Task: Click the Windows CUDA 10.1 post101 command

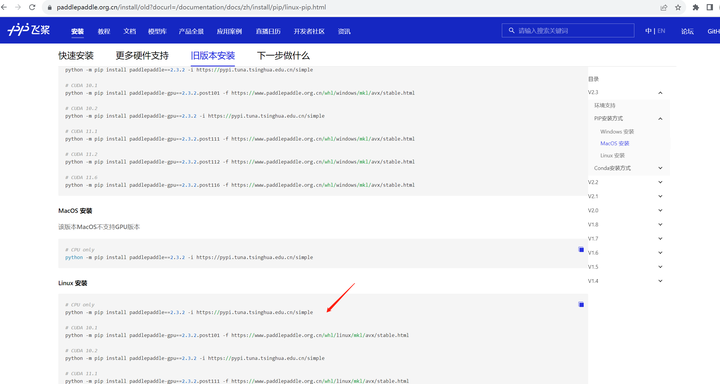Action: click(240, 93)
